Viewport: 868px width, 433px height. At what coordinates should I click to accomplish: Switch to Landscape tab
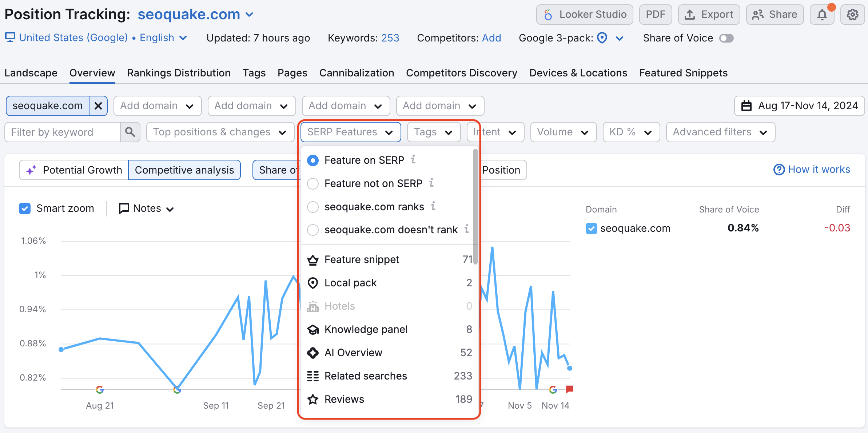pos(31,73)
